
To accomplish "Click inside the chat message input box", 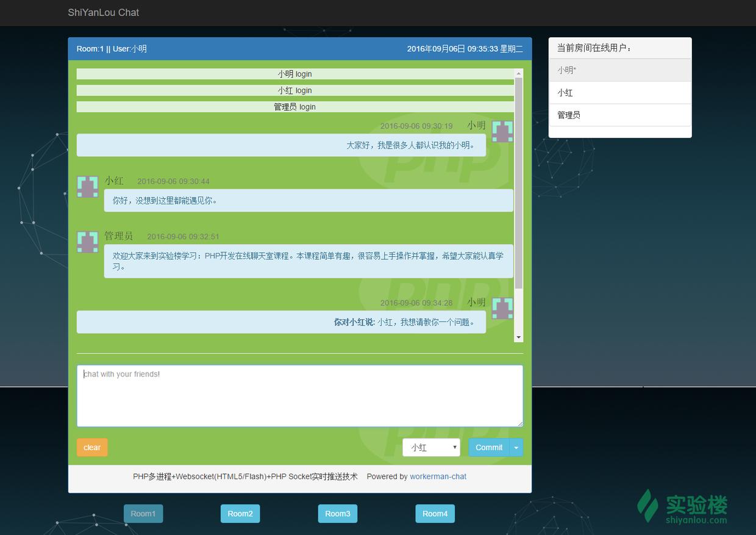I will (300, 395).
